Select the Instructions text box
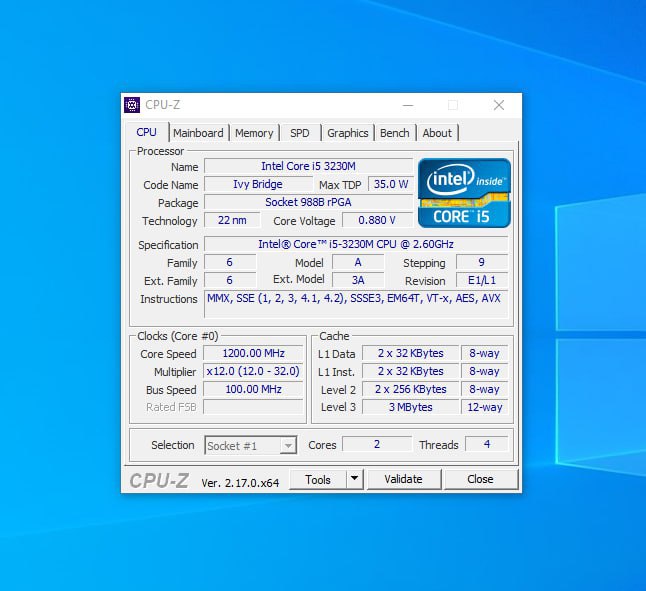The image size is (646, 591). tap(355, 303)
